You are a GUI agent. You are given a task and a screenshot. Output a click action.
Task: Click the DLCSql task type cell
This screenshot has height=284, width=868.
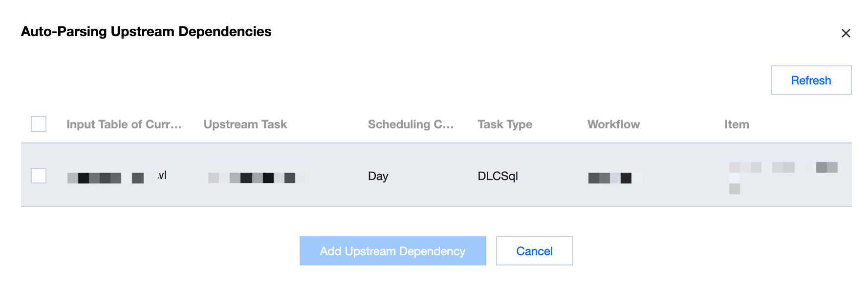point(498,176)
